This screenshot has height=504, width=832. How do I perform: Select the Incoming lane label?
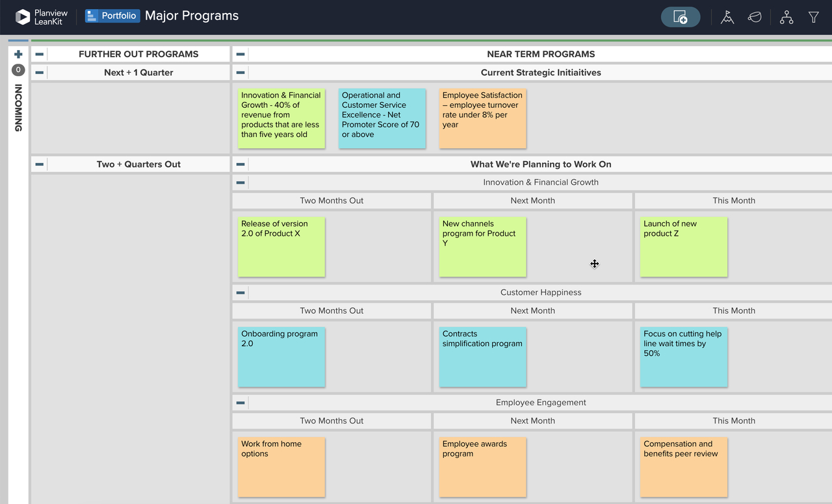[18, 110]
